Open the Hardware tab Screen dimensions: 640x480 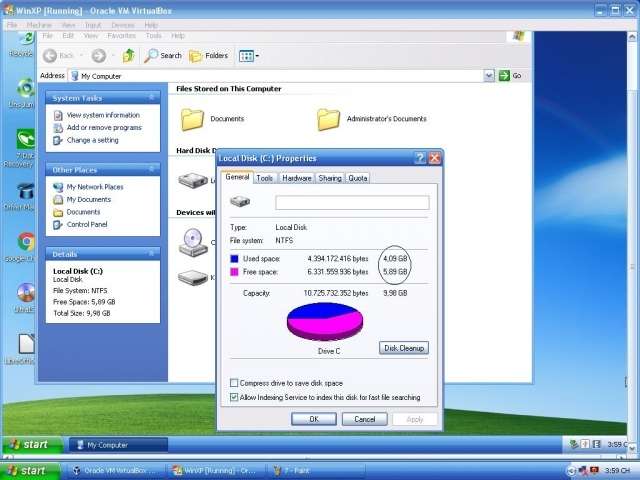(296, 178)
